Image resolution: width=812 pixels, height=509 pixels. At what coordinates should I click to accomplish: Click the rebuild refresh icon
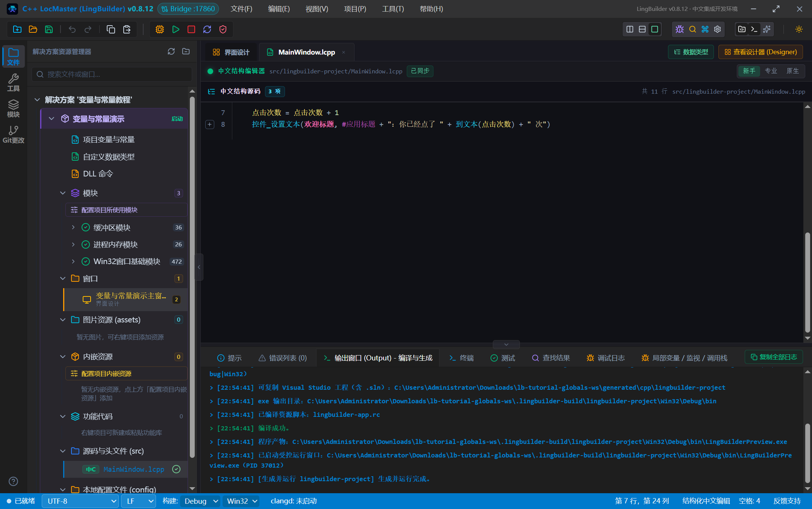coord(207,29)
